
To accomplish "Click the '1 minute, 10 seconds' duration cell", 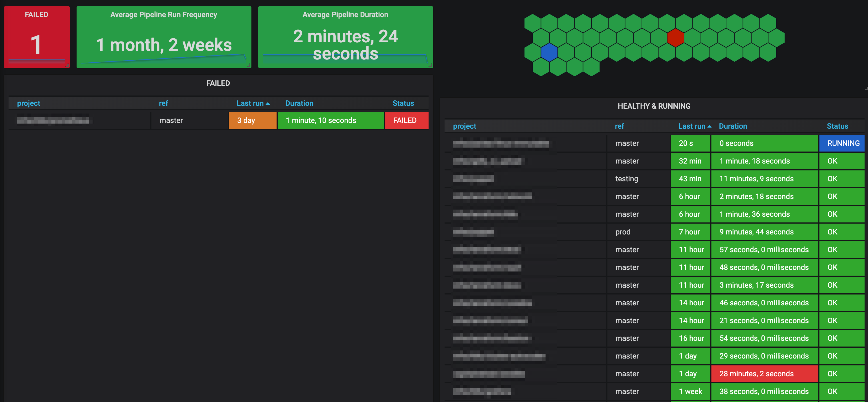I will [331, 120].
